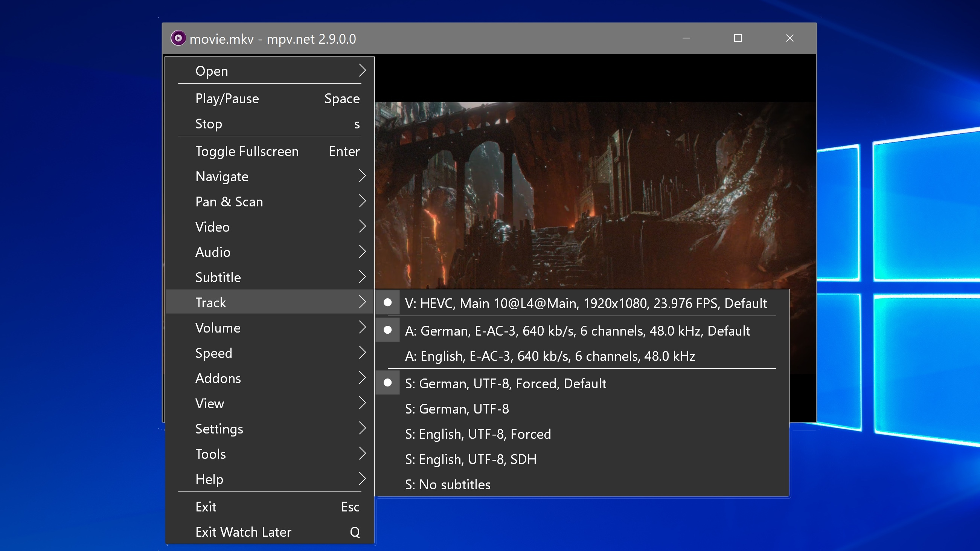
Task: Select the HEVC video track radio button
Action: pos(387,303)
